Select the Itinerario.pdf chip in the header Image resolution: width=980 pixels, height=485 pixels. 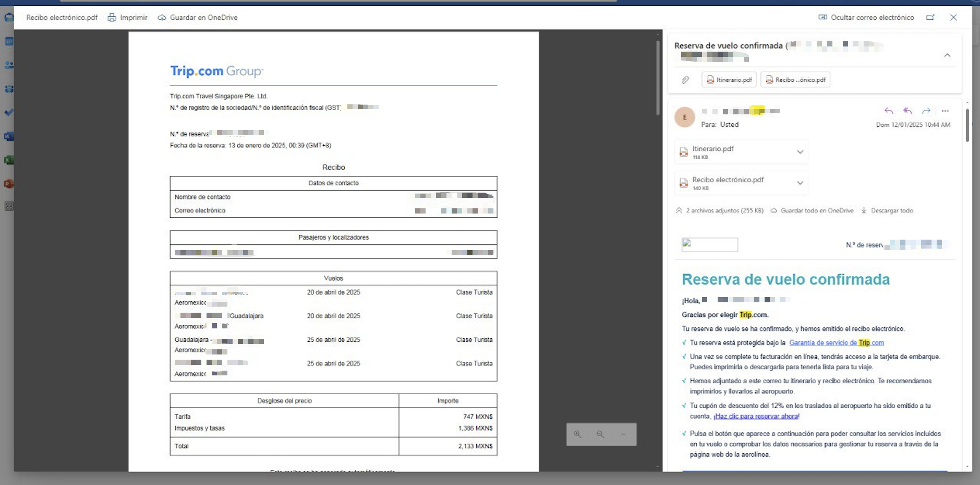[729, 80]
